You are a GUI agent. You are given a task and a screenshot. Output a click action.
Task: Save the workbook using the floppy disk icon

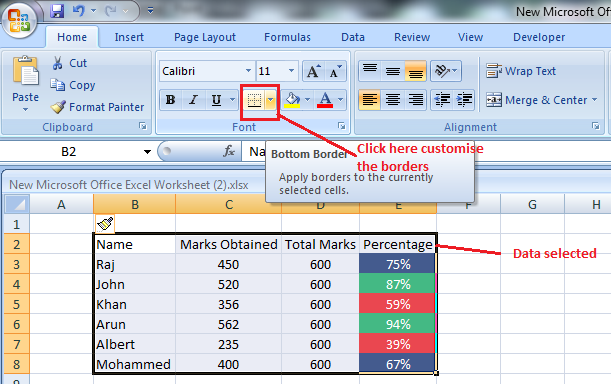point(57,11)
